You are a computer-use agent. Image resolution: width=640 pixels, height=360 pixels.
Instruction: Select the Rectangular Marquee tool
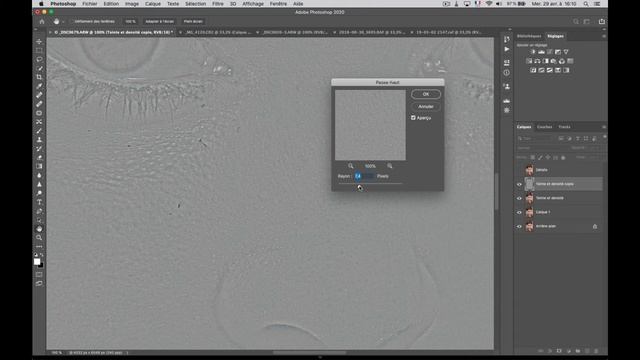tap(39, 51)
